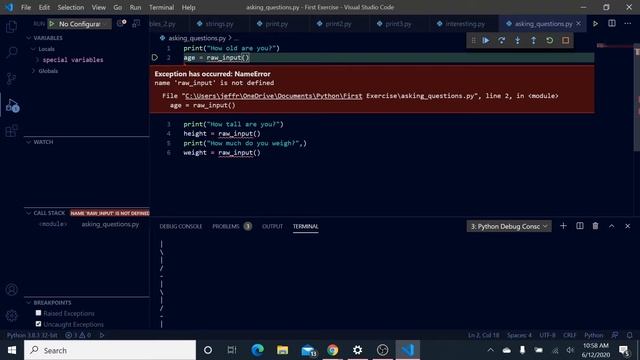Click asking_questions.py in breadcrumb
Screen dimensions: 640x360
point(197,38)
